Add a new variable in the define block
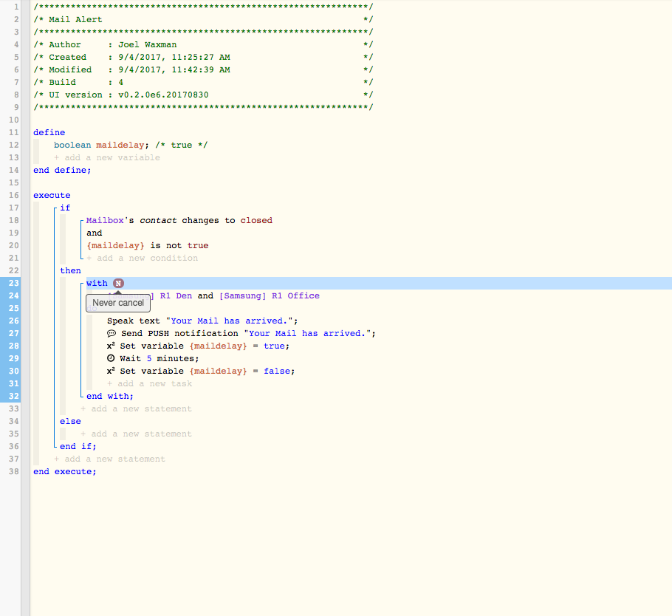 tap(107, 158)
